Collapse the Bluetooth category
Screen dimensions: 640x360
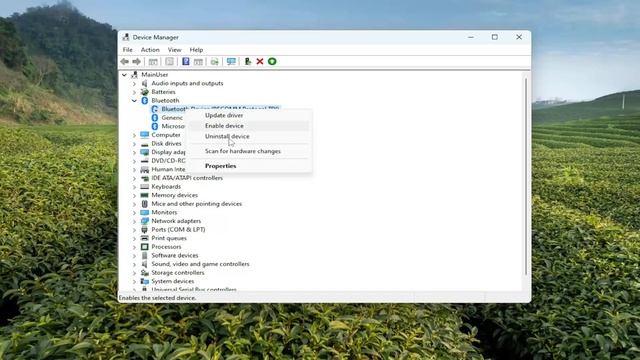(134, 100)
